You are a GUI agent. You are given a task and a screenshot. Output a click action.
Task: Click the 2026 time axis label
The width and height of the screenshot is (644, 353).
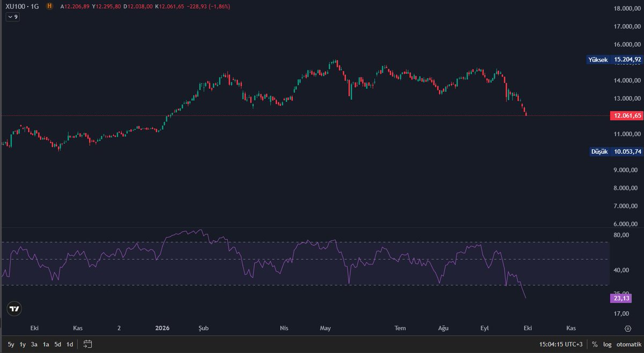162,328
